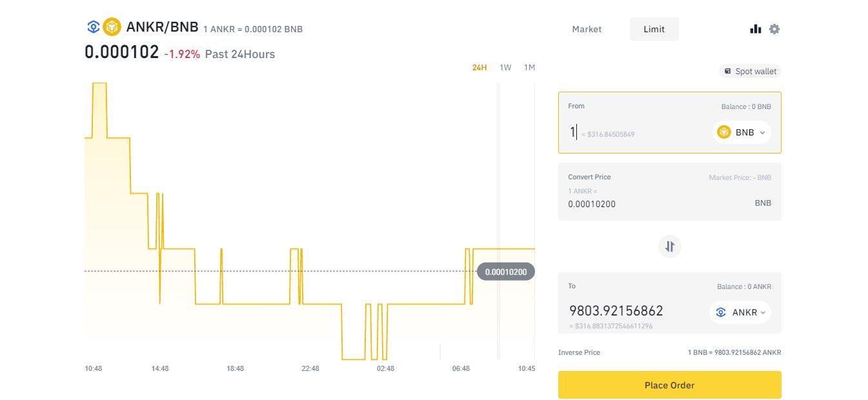Click the ANKR coin logo in header

click(94, 27)
